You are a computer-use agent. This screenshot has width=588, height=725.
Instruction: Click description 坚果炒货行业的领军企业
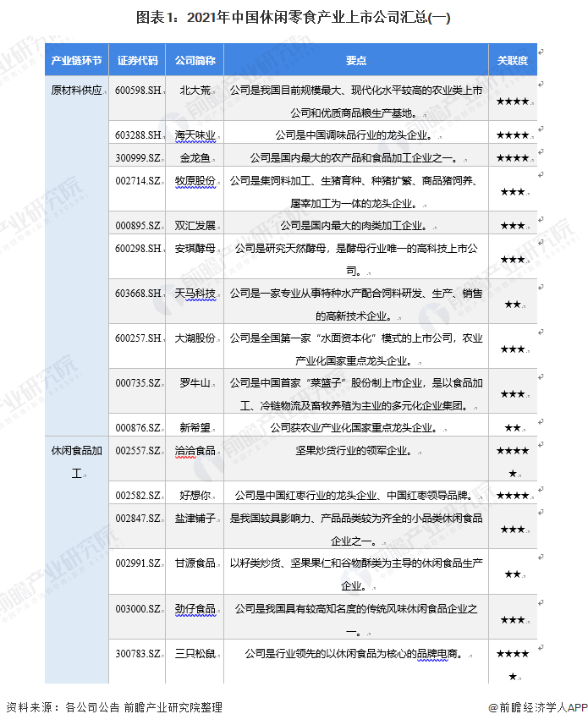pos(355,450)
